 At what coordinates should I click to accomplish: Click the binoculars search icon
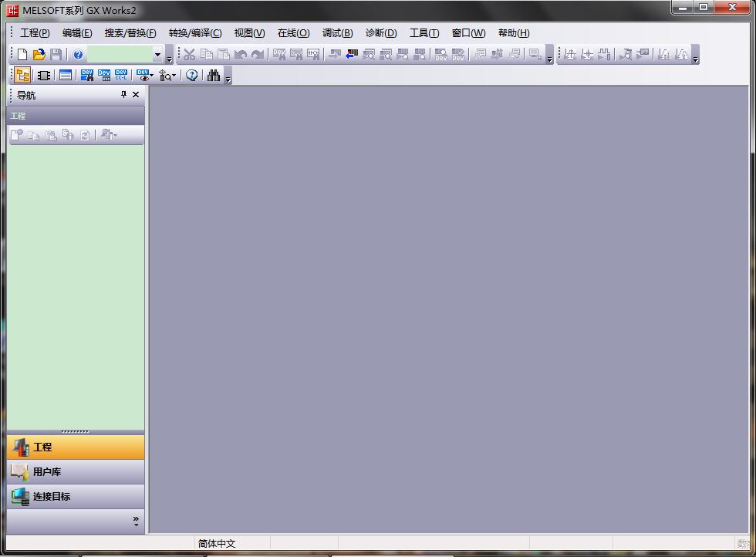point(214,76)
